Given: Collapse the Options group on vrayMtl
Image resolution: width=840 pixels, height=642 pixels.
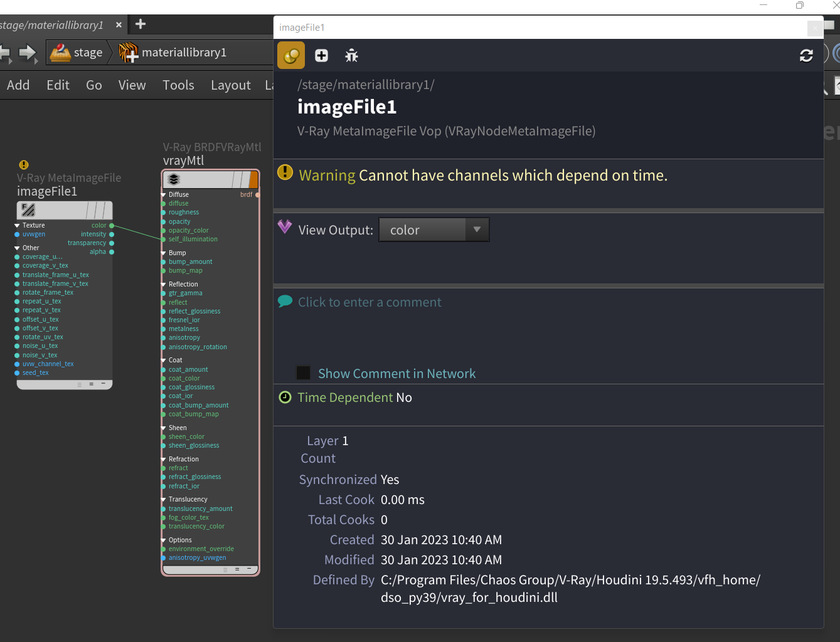Looking at the screenshot, I should (164, 540).
